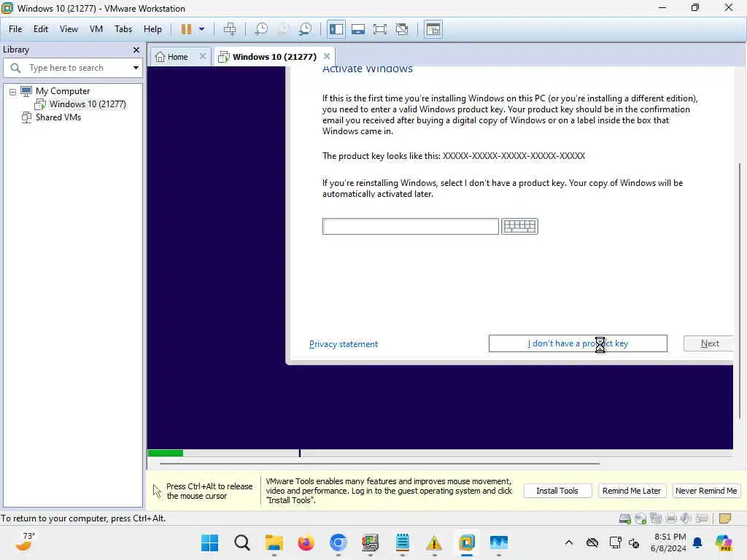Open the network status tray icon
The height and width of the screenshot is (560, 747).
pos(615,542)
